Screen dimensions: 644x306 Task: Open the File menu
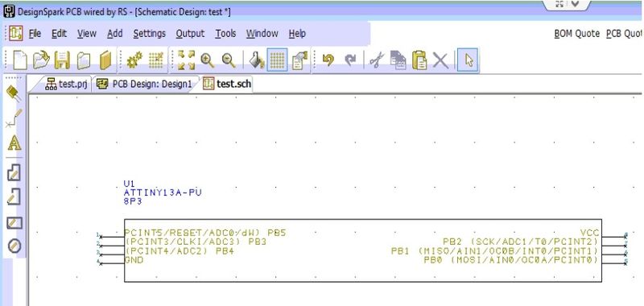35,34
